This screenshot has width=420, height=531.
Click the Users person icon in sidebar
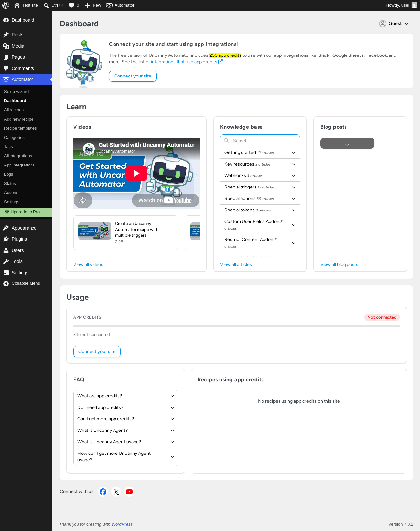pos(6,250)
